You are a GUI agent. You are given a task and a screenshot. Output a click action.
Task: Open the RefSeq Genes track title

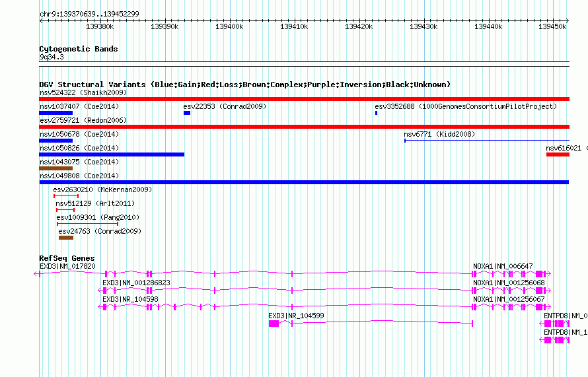(x=67, y=258)
